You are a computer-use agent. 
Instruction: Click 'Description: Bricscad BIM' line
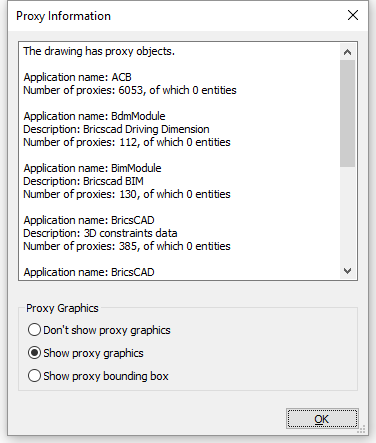83,181
